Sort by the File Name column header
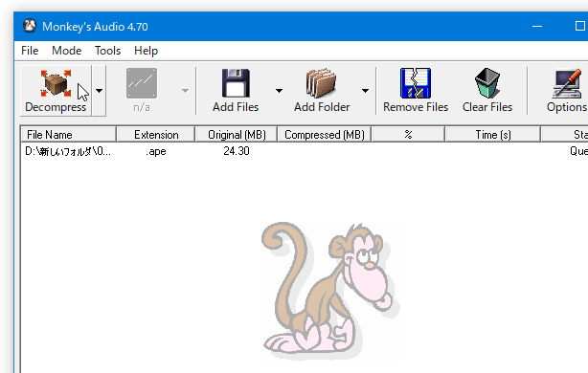Viewport: 588px width, 373px height. [68, 135]
